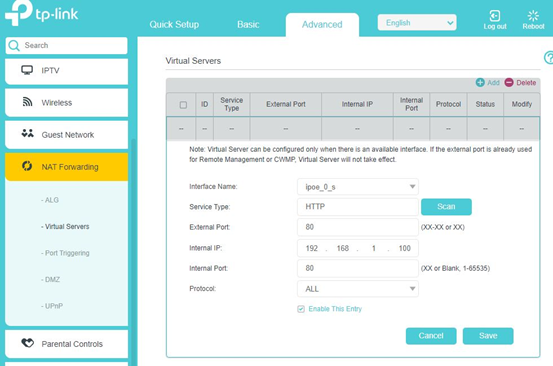Open the Protocol dropdown showing ALL
The image size is (553, 366).
[x=358, y=289]
